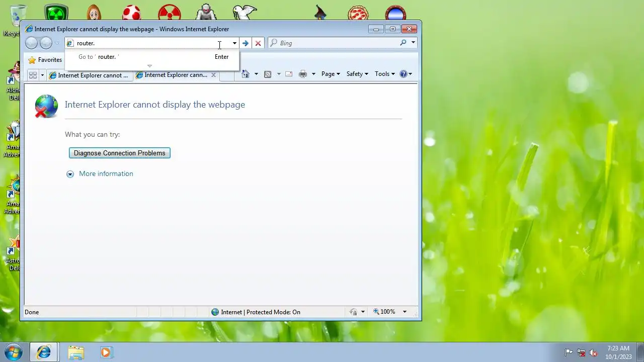Expand the autocomplete list chevron
This screenshot has height=362, width=644.
[x=149, y=66]
